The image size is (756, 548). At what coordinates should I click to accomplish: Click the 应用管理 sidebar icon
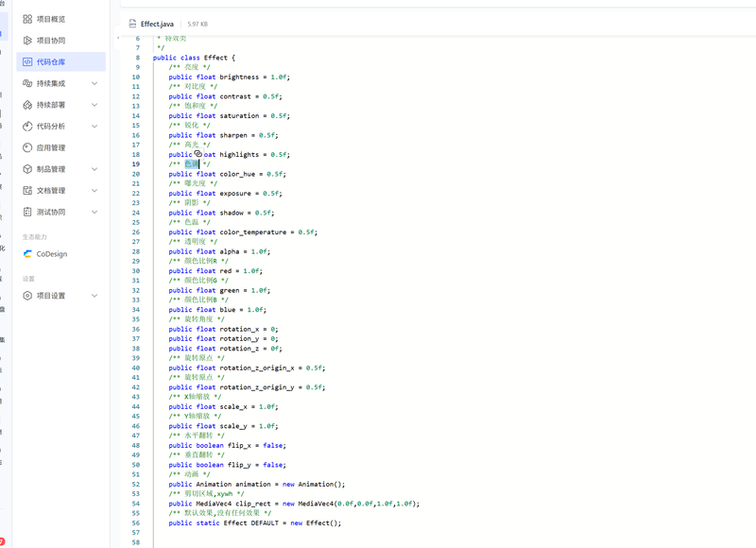click(27, 148)
